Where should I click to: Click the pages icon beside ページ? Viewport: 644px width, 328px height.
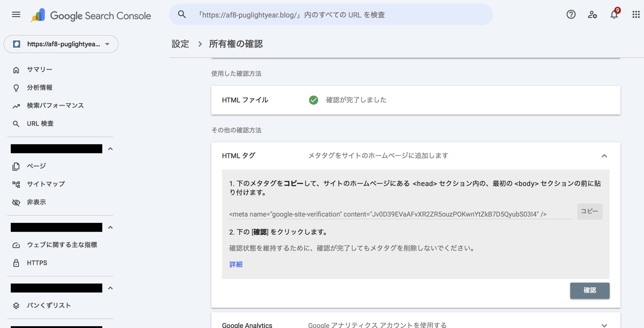point(16,166)
